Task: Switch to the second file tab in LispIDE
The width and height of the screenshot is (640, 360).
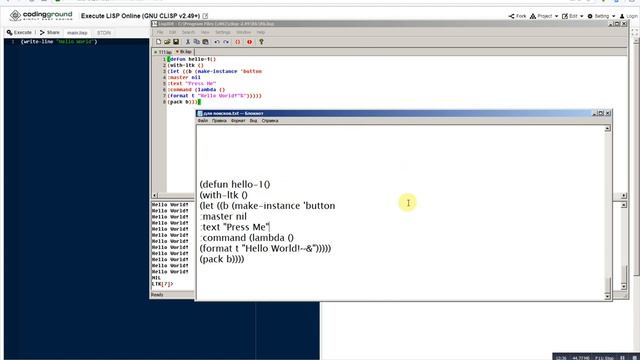Action: [x=184, y=52]
